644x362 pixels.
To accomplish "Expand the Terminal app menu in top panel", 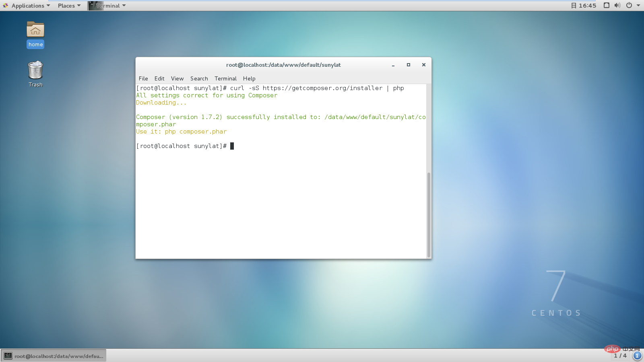I will 107,6.
